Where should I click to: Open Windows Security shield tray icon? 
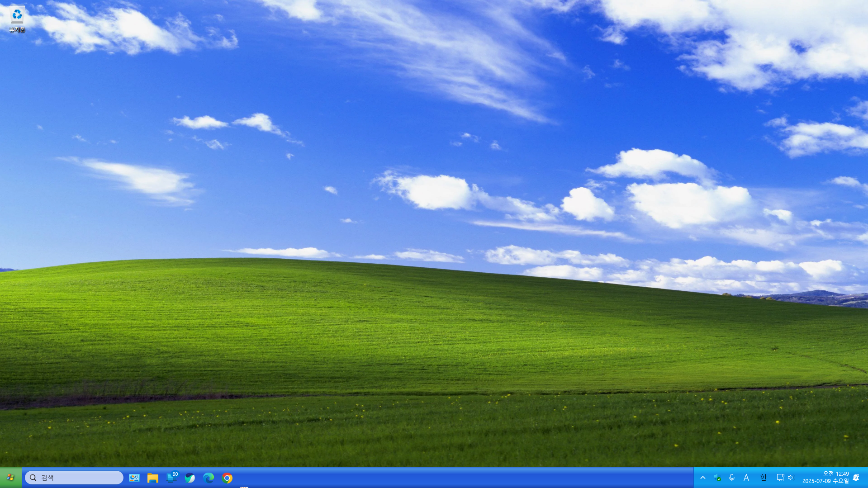(x=717, y=478)
